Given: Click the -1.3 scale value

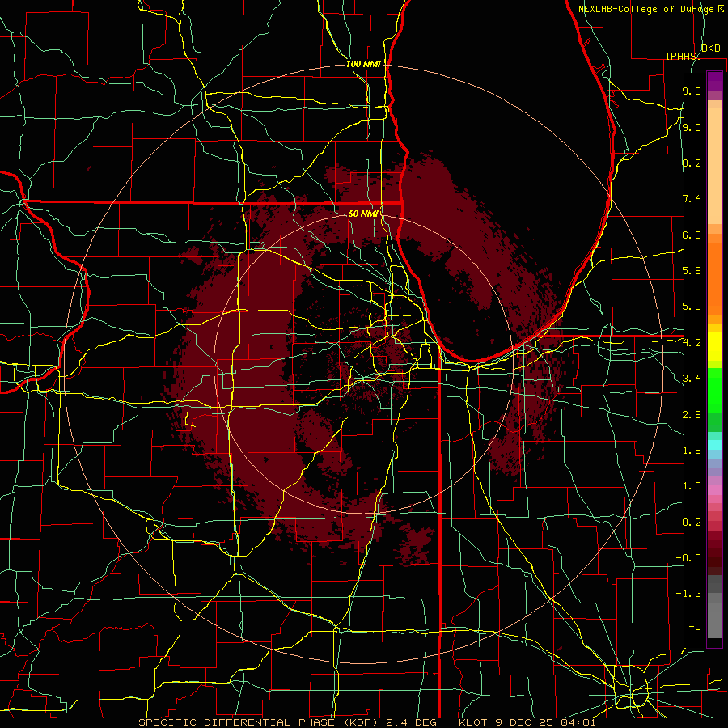Looking at the screenshot, I should 688,594.
